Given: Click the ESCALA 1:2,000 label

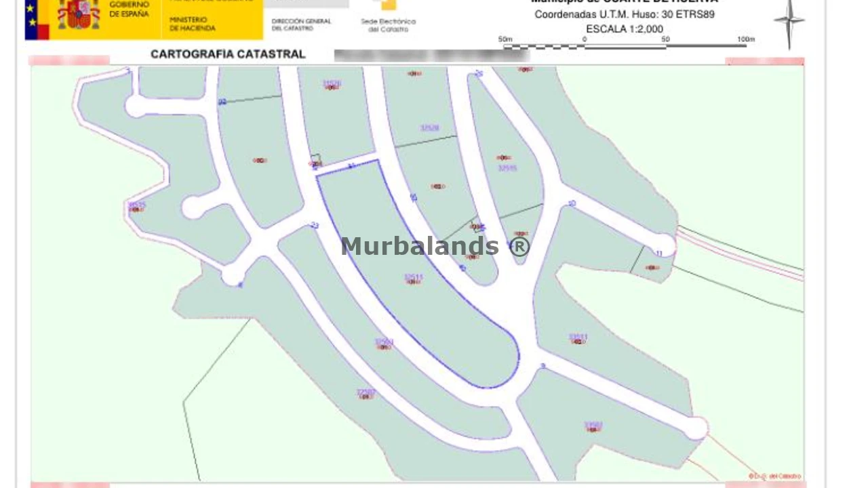Looking at the screenshot, I should coord(625,29).
